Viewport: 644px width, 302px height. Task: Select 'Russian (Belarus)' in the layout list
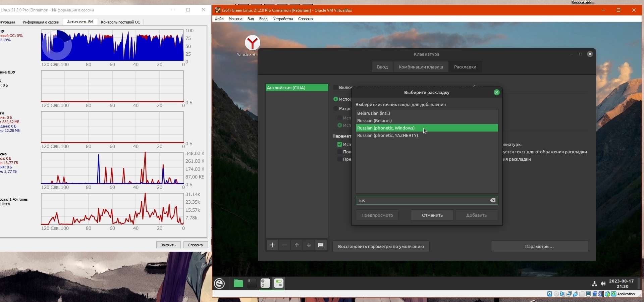click(x=427, y=120)
